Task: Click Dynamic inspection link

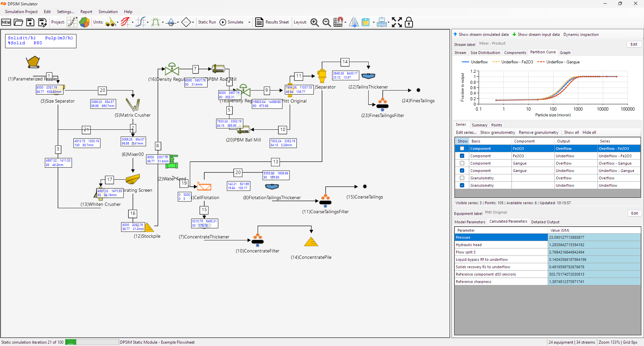Action: (x=581, y=35)
